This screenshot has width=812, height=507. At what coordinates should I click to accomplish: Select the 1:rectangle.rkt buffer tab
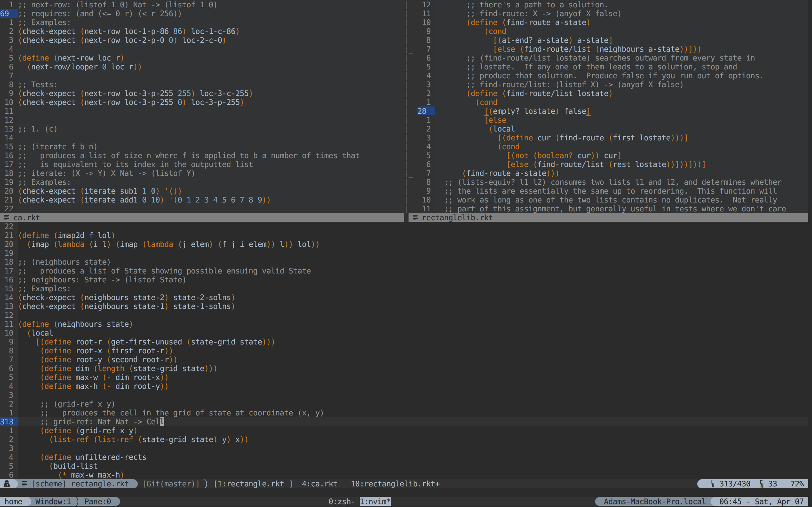pyautogui.click(x=253, y=484)
